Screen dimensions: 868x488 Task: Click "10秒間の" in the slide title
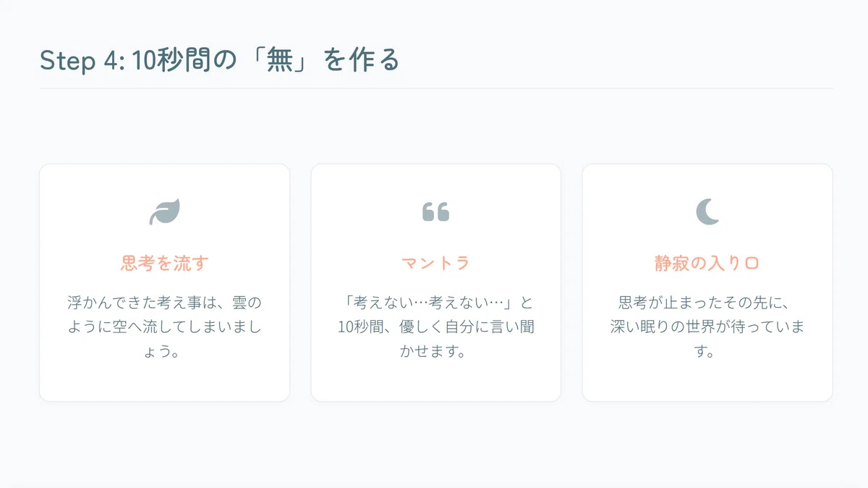point(186,61)
